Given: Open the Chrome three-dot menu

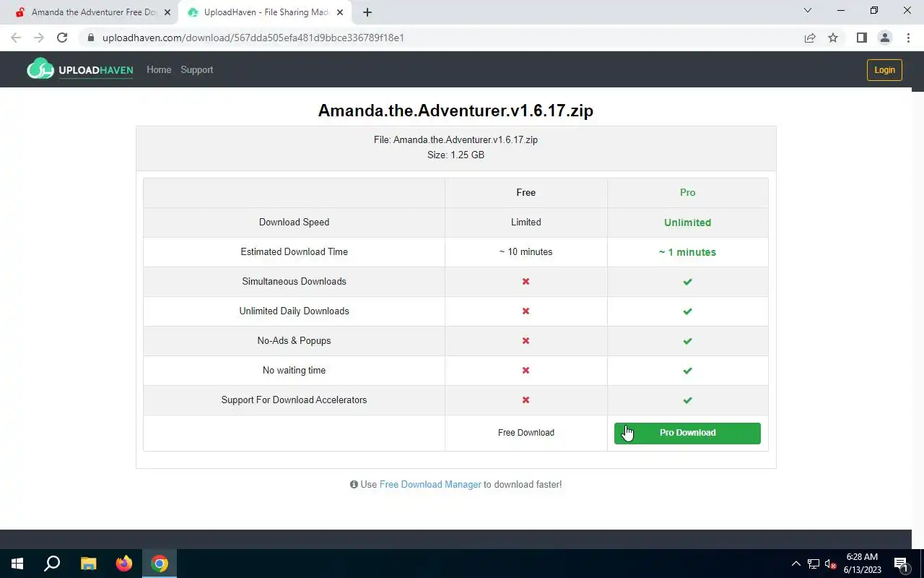Looking at the screenshot, I should pyautogui.click(x=908, y=38).
